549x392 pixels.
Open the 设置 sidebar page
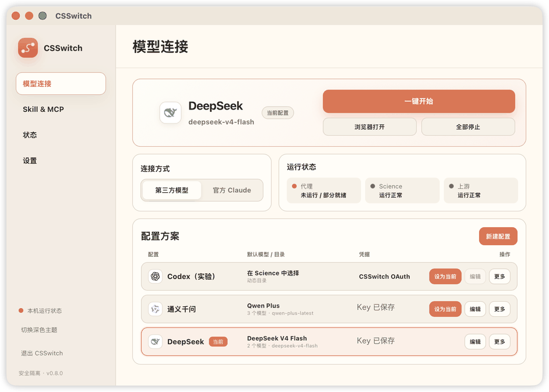[x=61, y=161]
